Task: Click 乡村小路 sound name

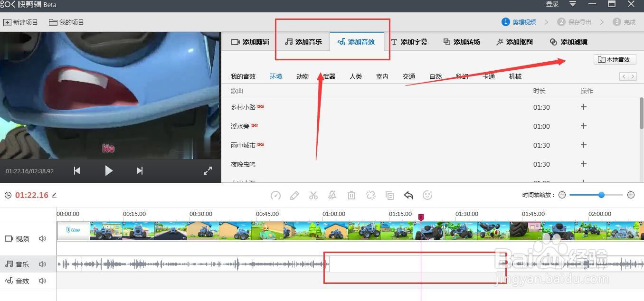Action: point(243,107)
